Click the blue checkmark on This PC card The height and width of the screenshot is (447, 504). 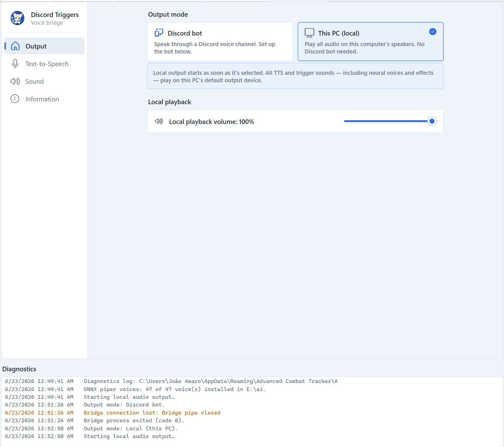[433, 32]
